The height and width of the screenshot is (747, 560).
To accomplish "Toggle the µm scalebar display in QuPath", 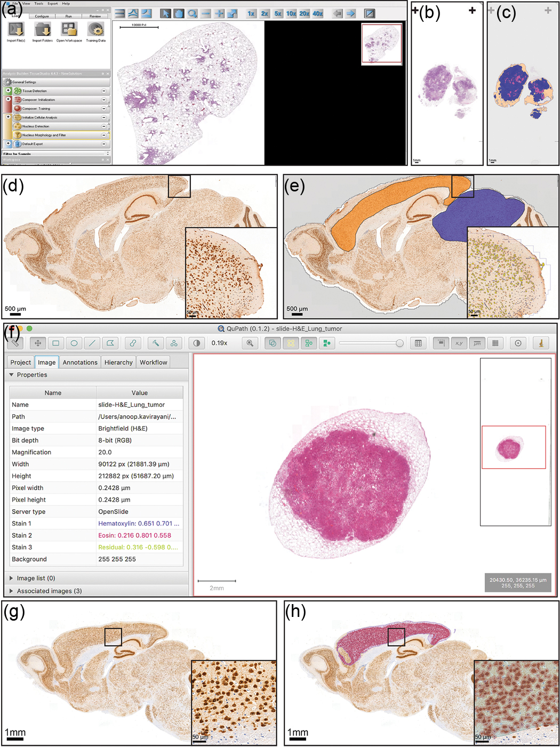I will click(x=477, y=343).
